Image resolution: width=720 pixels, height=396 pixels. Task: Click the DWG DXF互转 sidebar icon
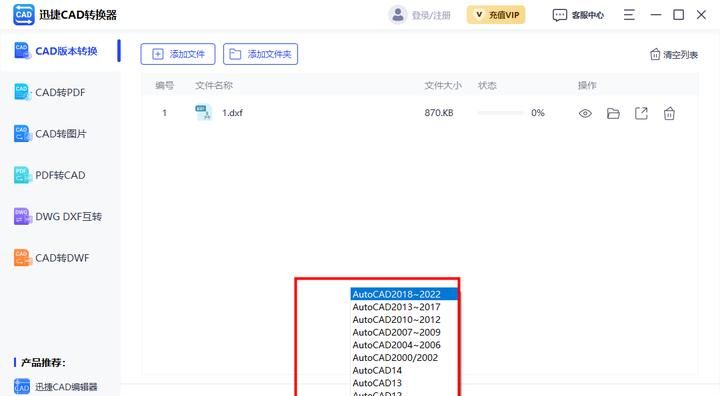22,216
